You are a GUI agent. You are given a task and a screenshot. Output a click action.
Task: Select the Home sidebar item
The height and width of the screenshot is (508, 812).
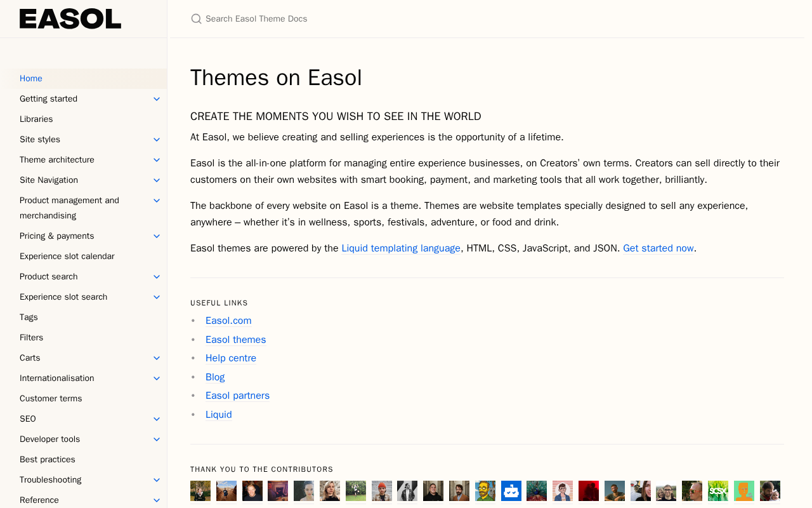[x=31, y=79]
